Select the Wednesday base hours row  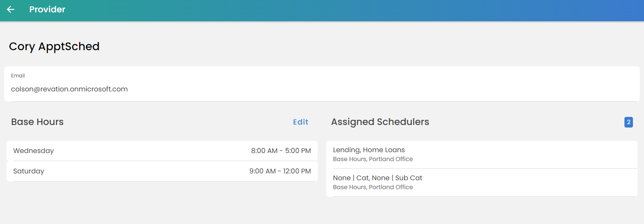point(162,151)
